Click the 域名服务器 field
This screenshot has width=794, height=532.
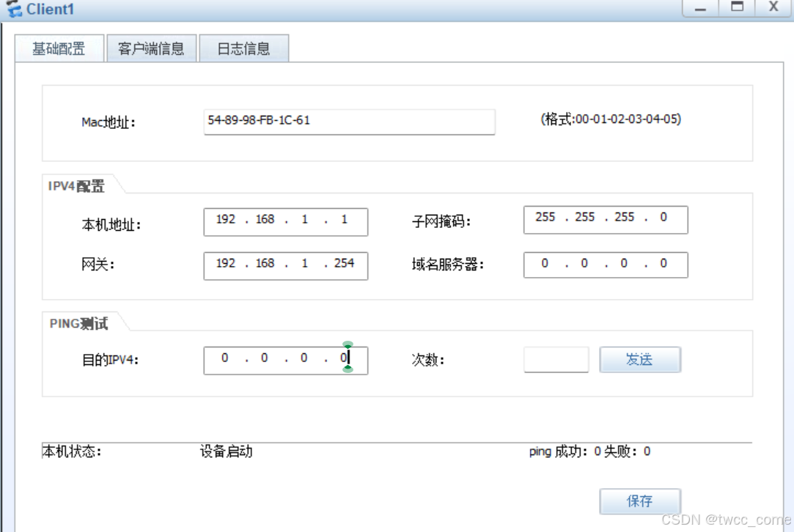point(606,265)
